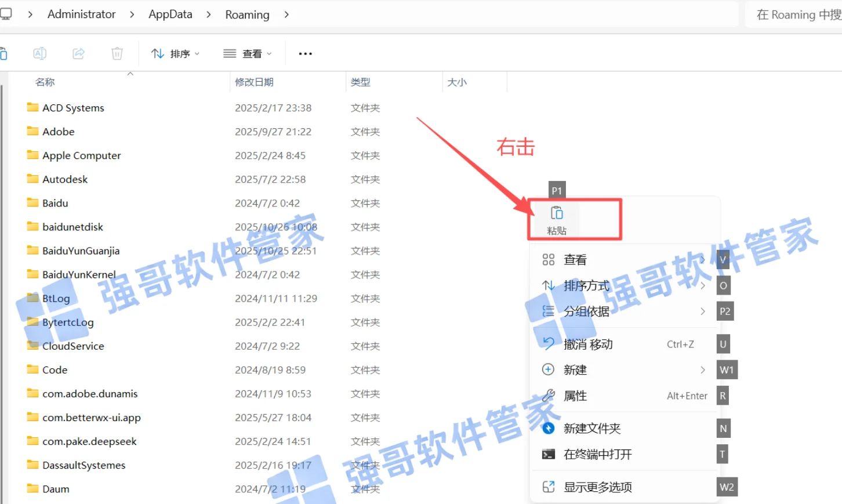The image size is (842, 504).
Task: Select the folder icon next to Code
Action: 33,369
